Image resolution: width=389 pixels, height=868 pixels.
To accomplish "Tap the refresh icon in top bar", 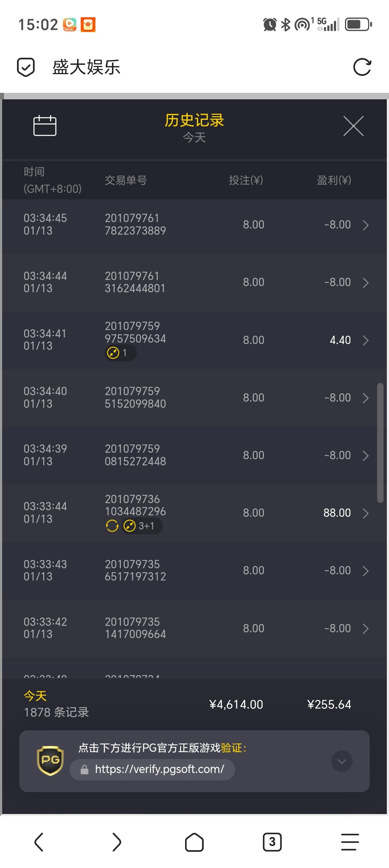I will coord(362,67).
